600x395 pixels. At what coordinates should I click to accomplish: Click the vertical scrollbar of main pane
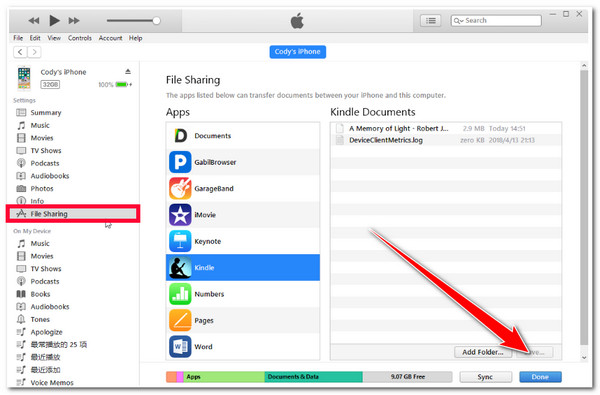coord(584,207)
